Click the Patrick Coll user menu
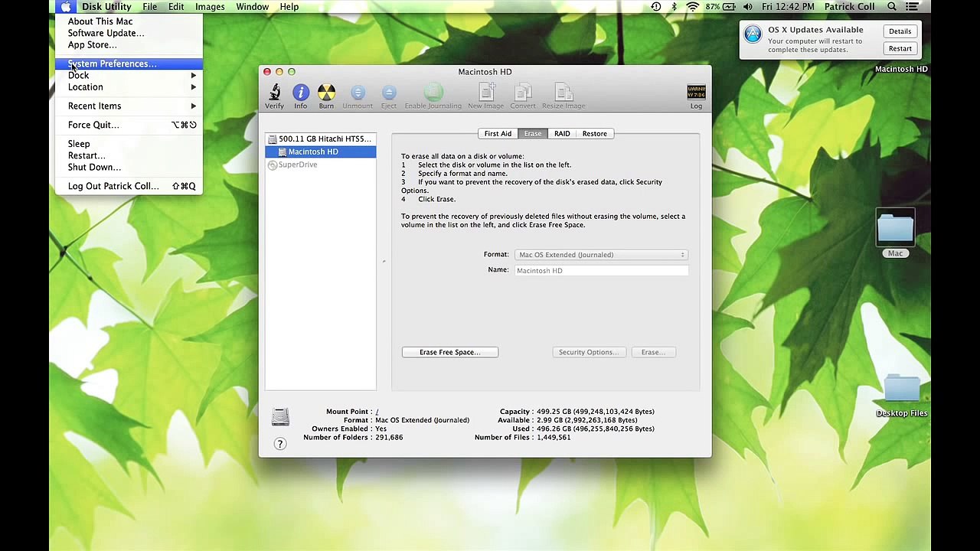980x551 pixels. pyautogui.click(x=851, y=7)
